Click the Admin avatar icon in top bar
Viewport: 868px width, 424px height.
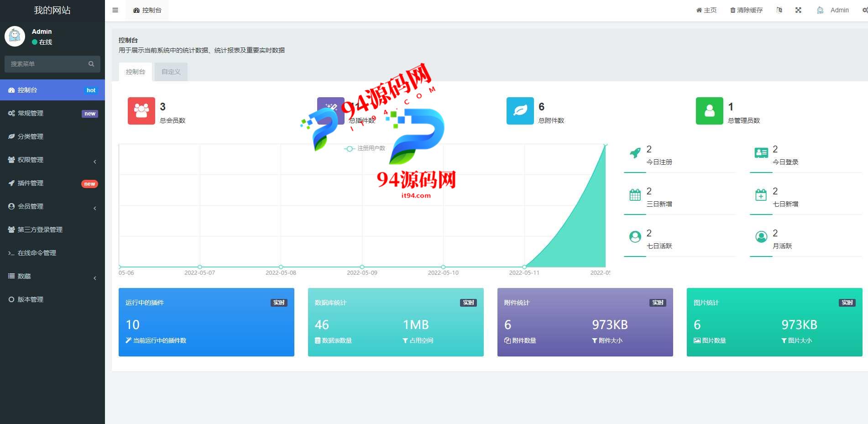click(820, 10)
